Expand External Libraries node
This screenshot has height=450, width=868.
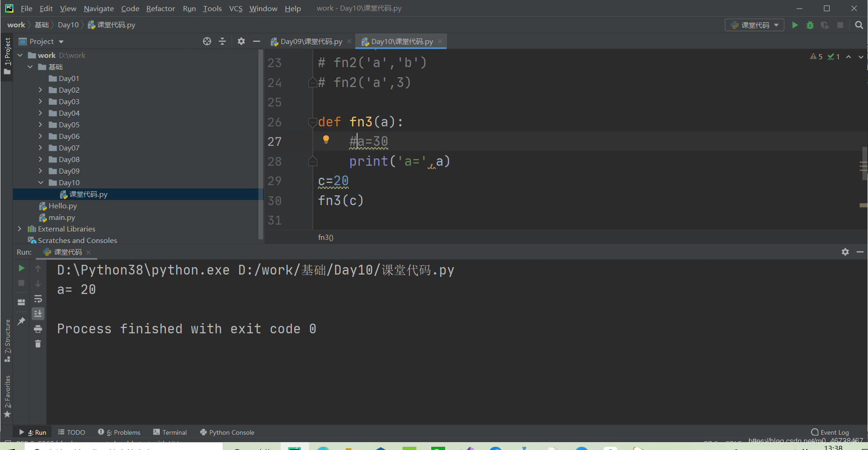[x=19, y=229]
